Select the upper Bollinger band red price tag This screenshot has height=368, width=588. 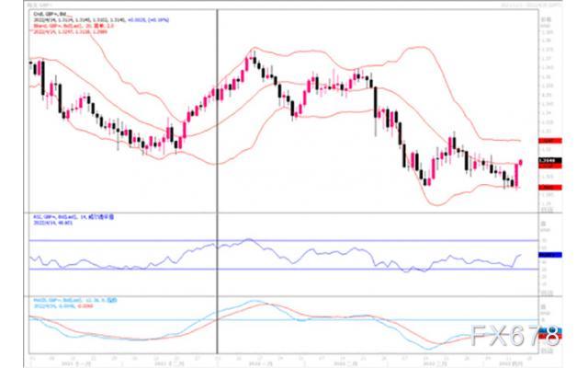point(549,141)
